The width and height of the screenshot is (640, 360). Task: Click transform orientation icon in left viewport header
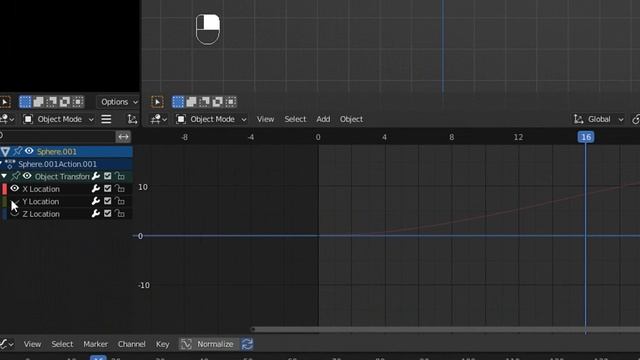(x=132, y=119)
